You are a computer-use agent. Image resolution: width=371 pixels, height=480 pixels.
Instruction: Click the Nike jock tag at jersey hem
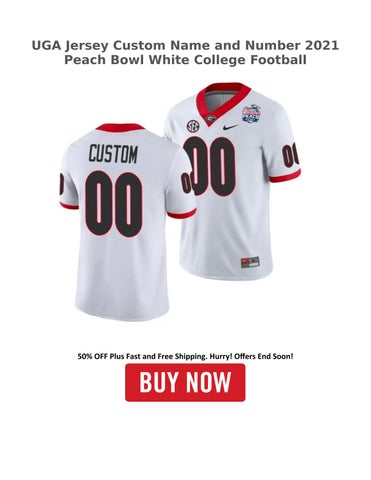[x=250, y=262]
